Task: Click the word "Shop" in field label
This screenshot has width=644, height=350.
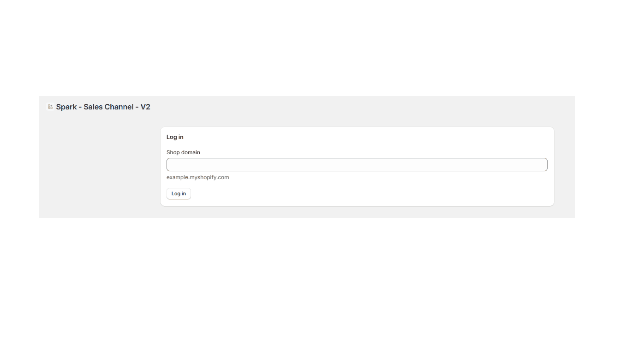Action: coord(173,152)
